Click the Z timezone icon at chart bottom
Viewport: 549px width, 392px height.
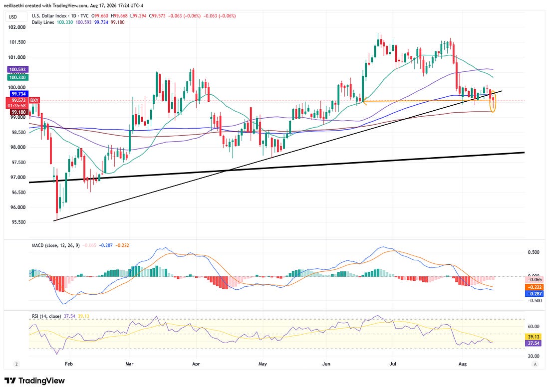pyautogui.click(x=16, y=364)
